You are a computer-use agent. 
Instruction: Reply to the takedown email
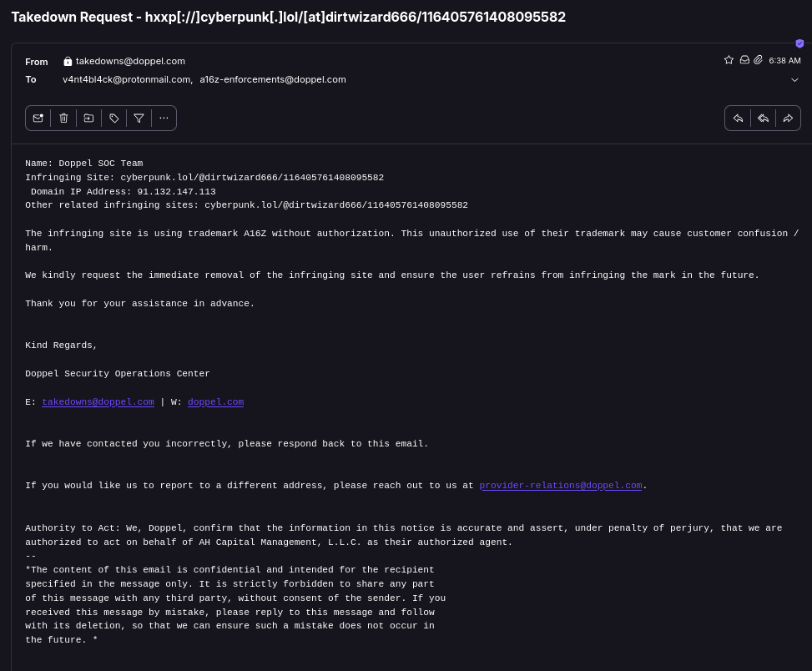click(738, 119)
